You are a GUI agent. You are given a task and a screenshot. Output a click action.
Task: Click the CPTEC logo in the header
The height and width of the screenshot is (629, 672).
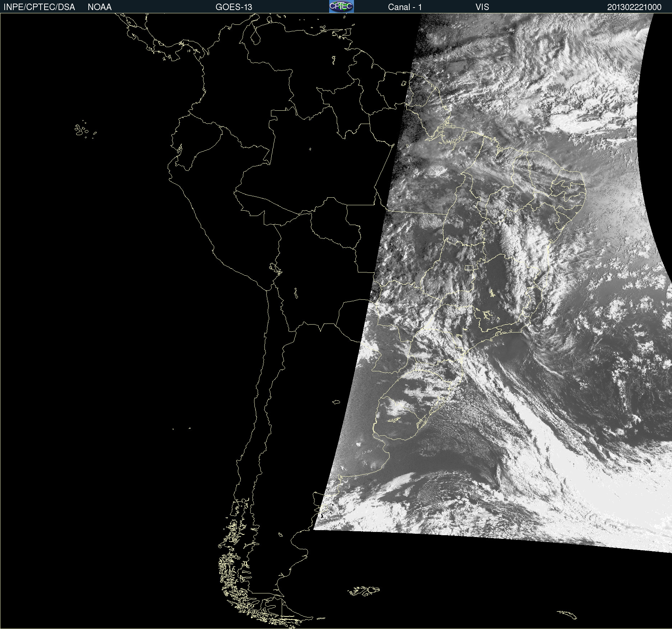click(x=341, y=6)
